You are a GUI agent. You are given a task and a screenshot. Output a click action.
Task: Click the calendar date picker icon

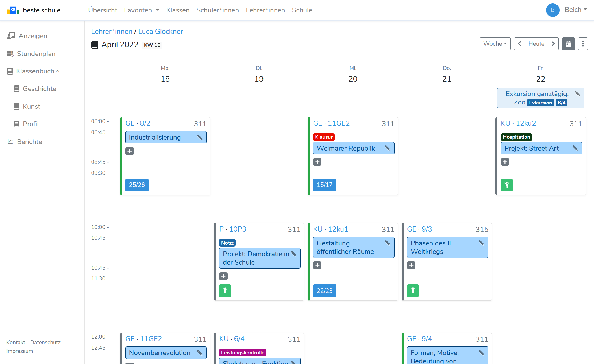568,44
